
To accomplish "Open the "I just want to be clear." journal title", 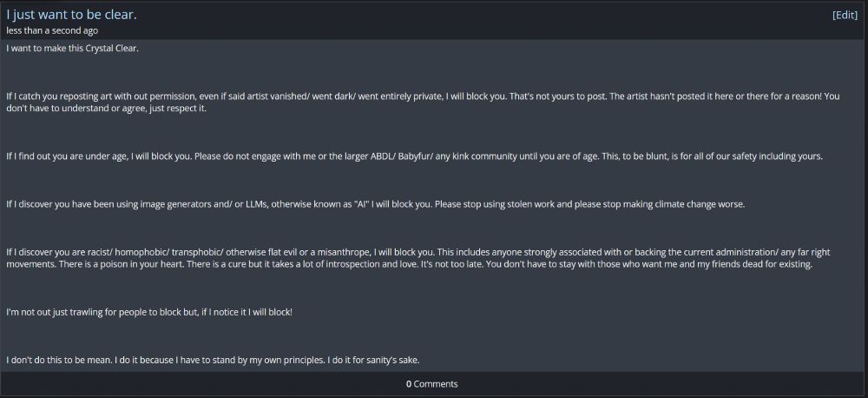I will (x=71, y=15).
